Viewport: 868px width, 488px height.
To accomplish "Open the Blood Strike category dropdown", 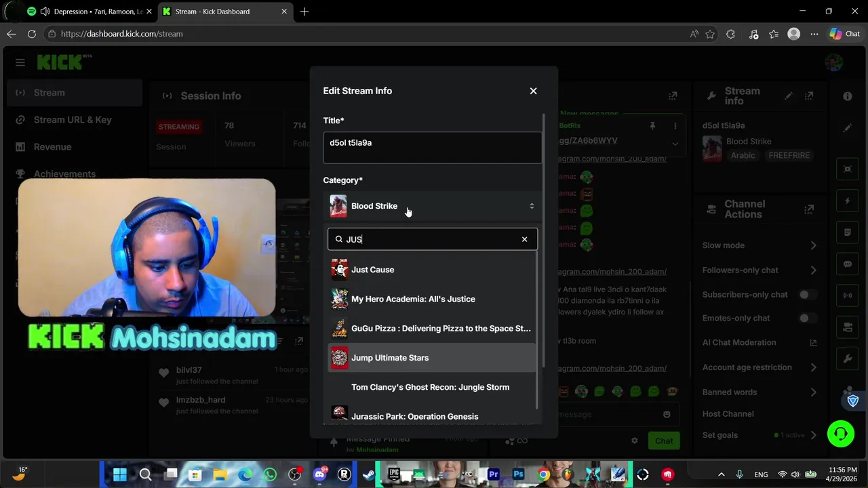I will tap(432, 206).
